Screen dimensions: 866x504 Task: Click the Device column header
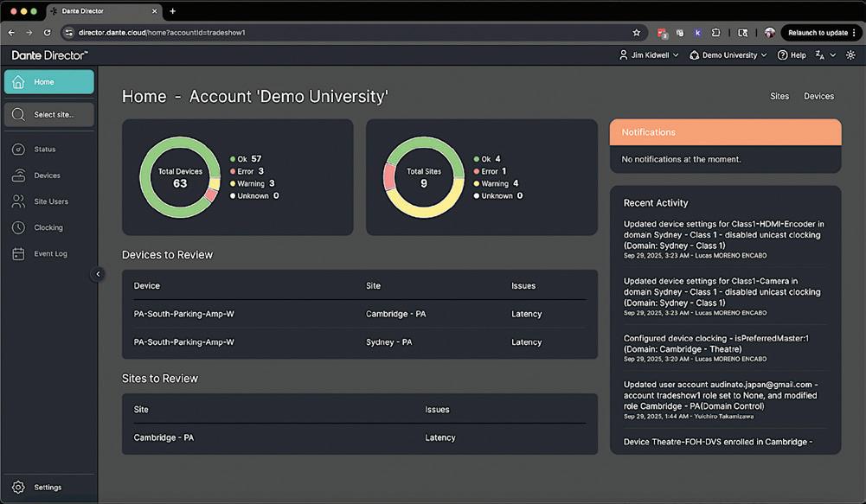147,285
